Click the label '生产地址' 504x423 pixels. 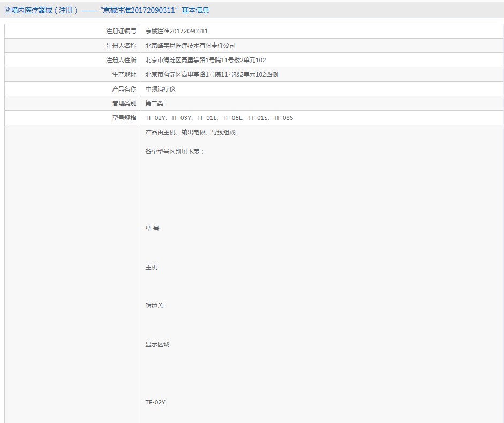(x=124, y=74)
